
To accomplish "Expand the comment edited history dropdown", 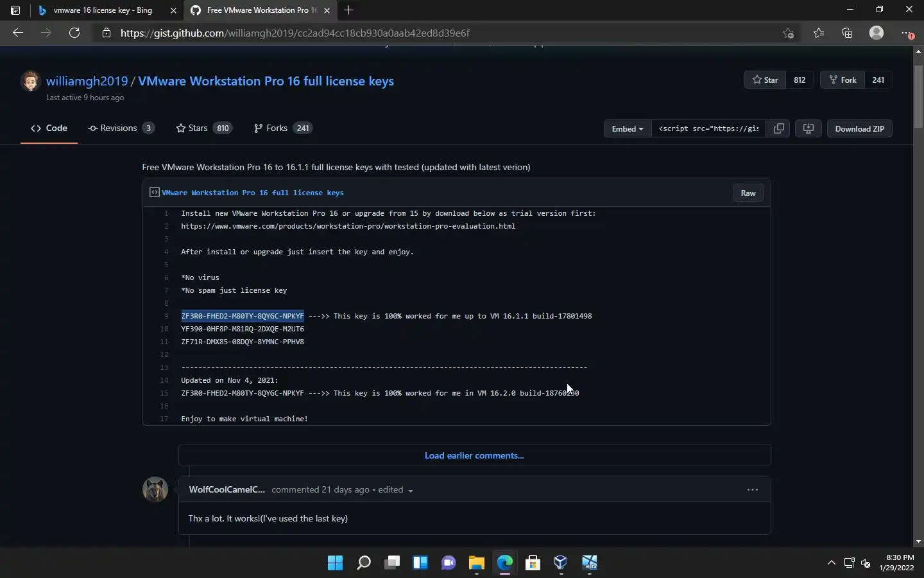I will [x=395, y=489].
